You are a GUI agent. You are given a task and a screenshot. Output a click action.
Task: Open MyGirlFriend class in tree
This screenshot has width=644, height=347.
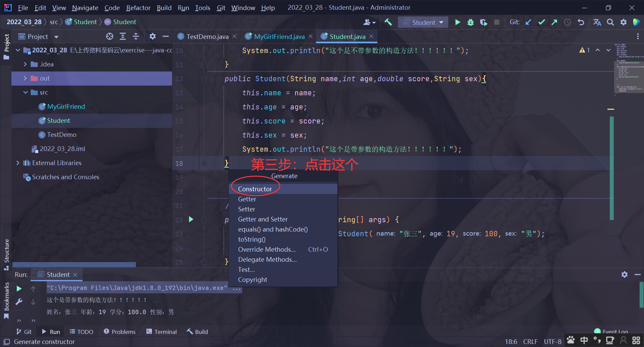pyautogui.click(x=66, y=106)
